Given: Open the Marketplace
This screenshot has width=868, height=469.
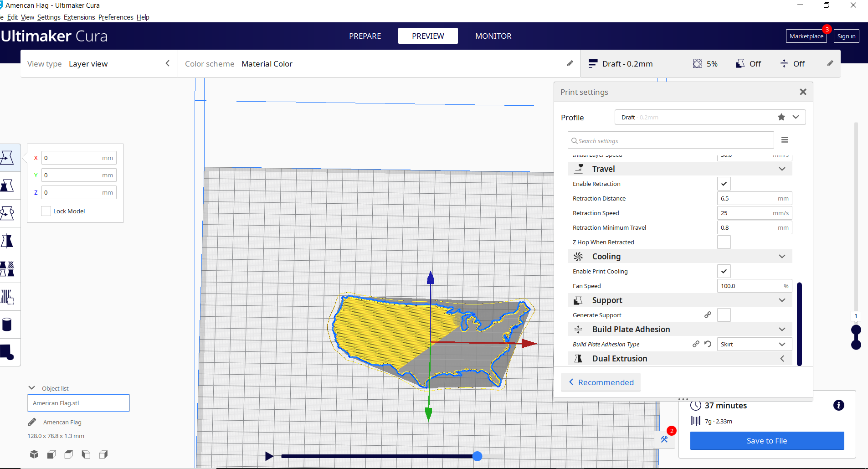Looking at the screenshot, I should 806,36.
